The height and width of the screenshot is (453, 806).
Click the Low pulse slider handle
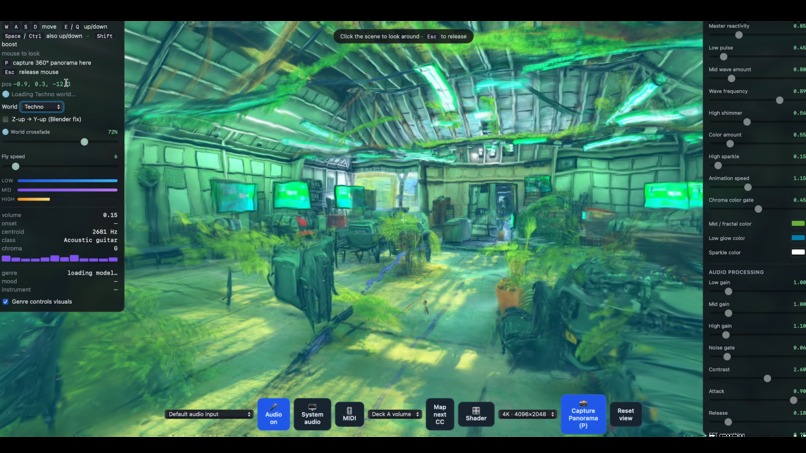tap(723, 57)
